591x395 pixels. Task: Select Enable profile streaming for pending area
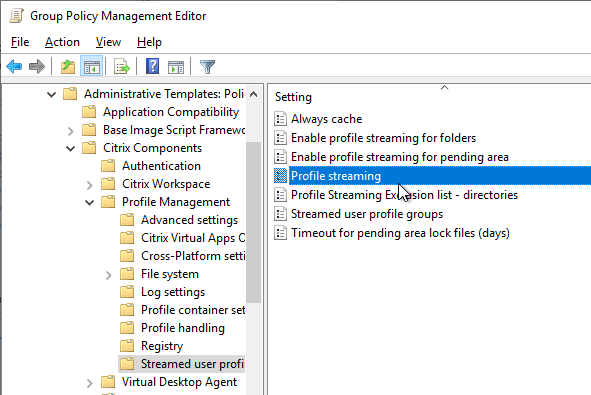click(400, 157)
